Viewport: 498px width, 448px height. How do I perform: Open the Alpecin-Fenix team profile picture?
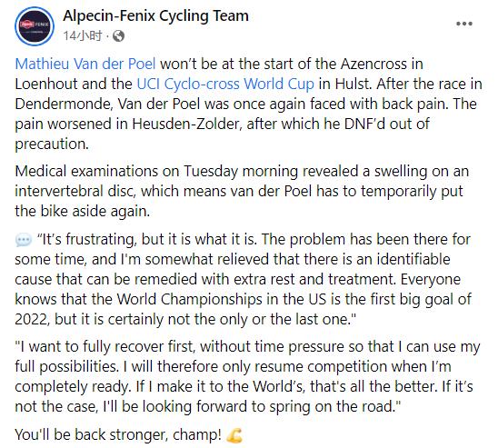pos(35,26)
